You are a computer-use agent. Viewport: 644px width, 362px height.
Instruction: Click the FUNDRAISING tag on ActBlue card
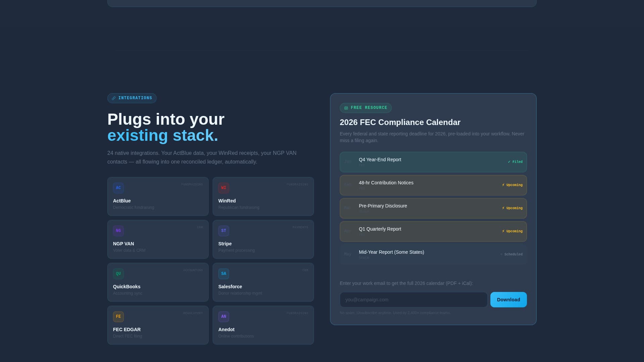192,185
